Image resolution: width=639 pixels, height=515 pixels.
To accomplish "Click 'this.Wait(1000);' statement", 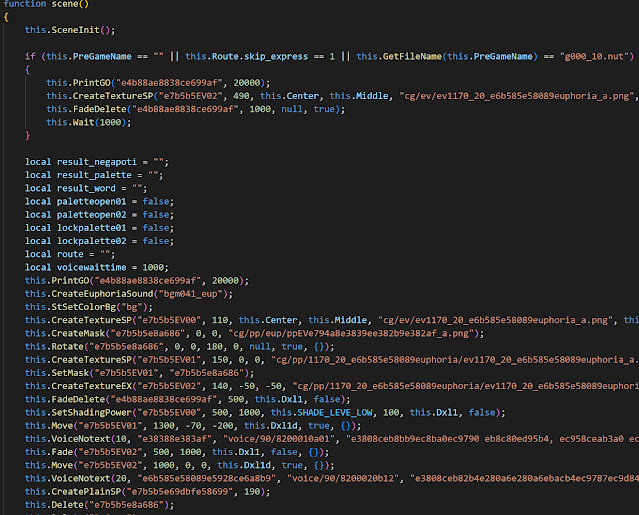I will pos(88,122).
